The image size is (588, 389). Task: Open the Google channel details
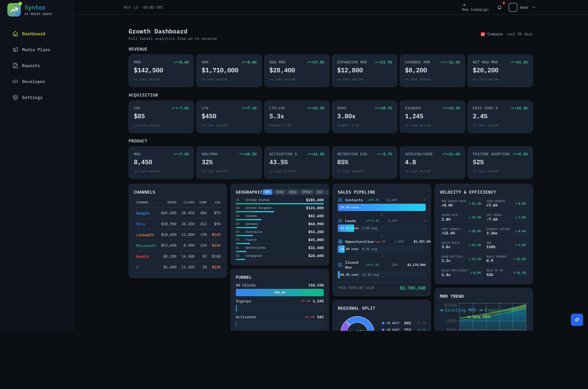coord(143,213)
